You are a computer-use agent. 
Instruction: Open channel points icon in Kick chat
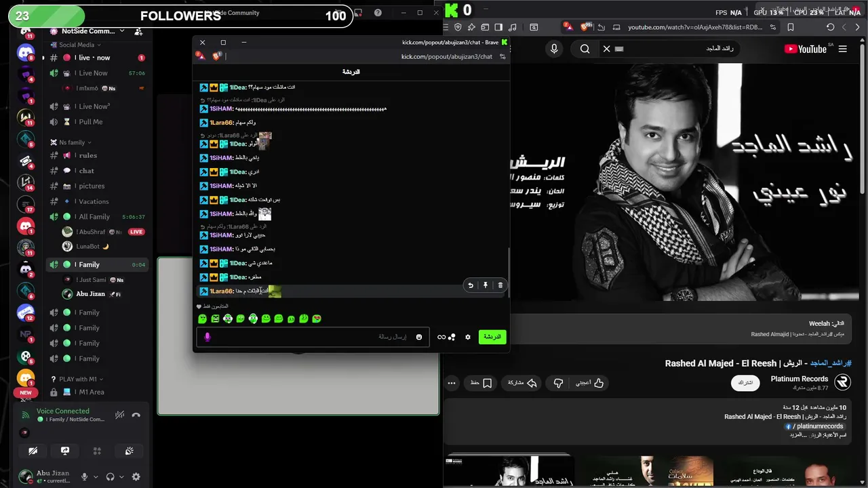coord(446,337)
